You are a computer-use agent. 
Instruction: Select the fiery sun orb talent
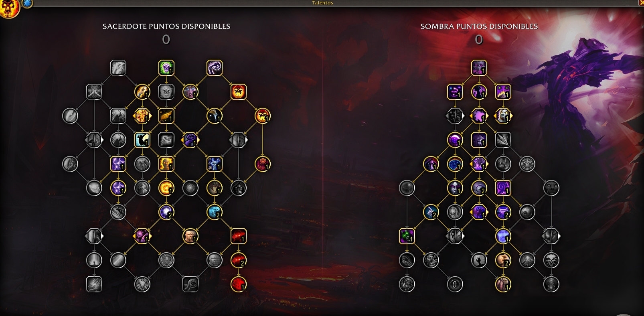tap(166, 188)
